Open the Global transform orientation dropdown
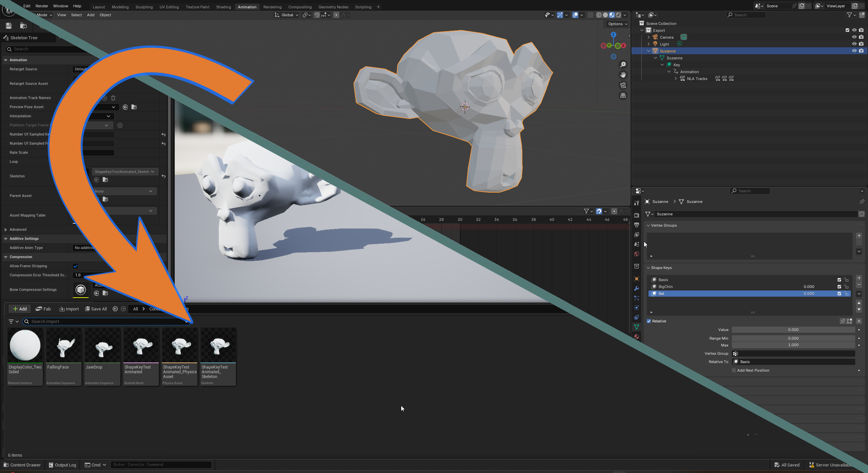 (x=286, y=15)
